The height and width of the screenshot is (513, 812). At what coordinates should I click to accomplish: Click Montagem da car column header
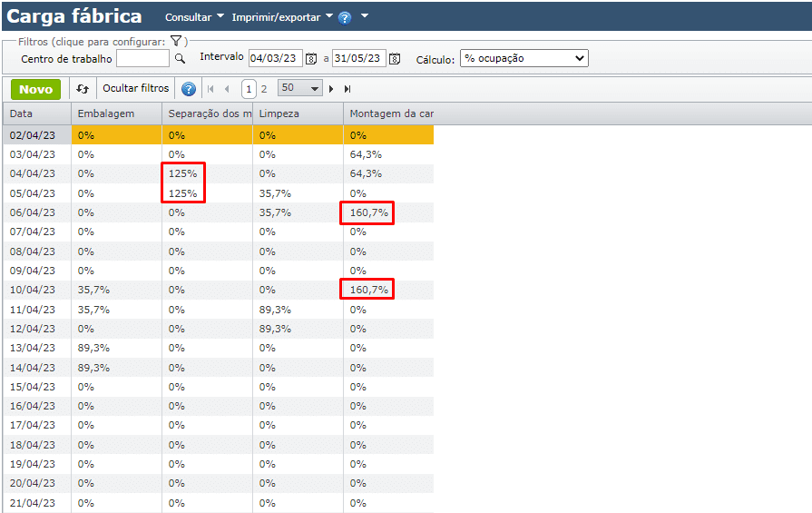388,113
